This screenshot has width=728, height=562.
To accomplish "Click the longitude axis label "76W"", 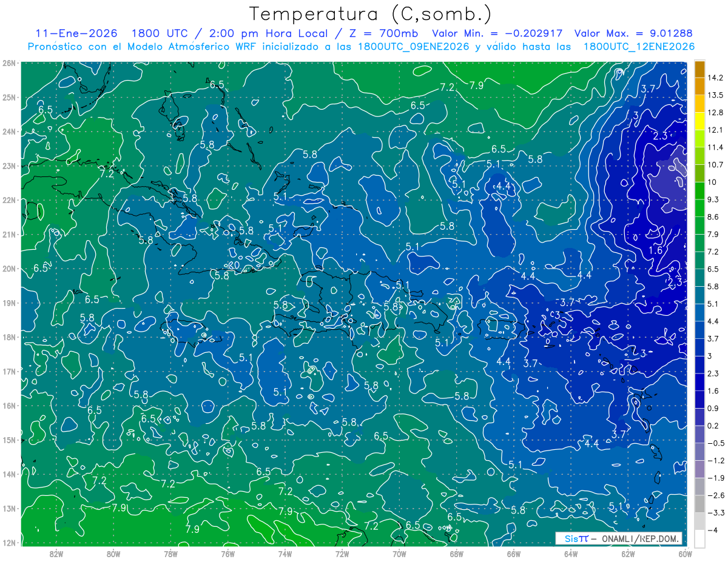I will click(227, 554).
